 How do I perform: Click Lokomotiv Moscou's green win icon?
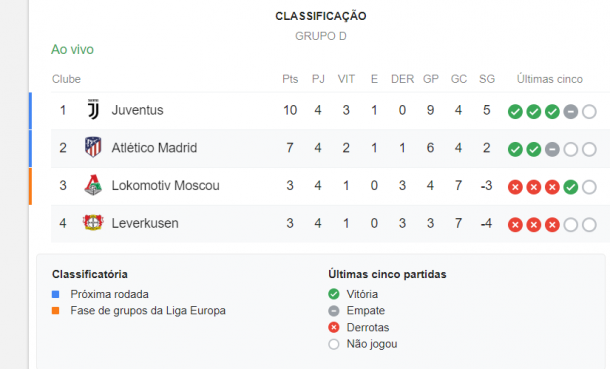click(x=570, y=187)
